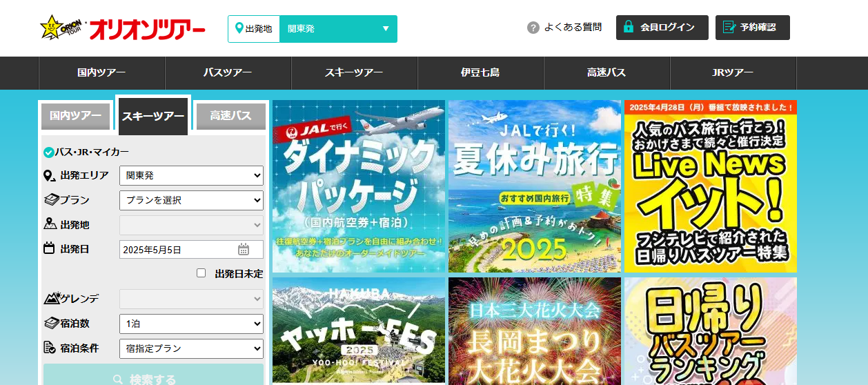This screenshot has width=868, height=385.
Task: Open the プランを選択 plan dropdown
Action: [x=191, y=200]
